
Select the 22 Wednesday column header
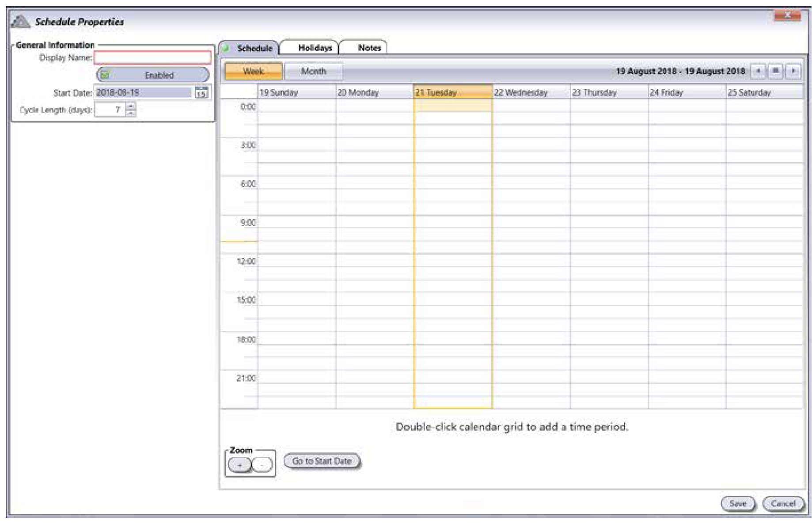pyautogui.click(x=531, y=92)
